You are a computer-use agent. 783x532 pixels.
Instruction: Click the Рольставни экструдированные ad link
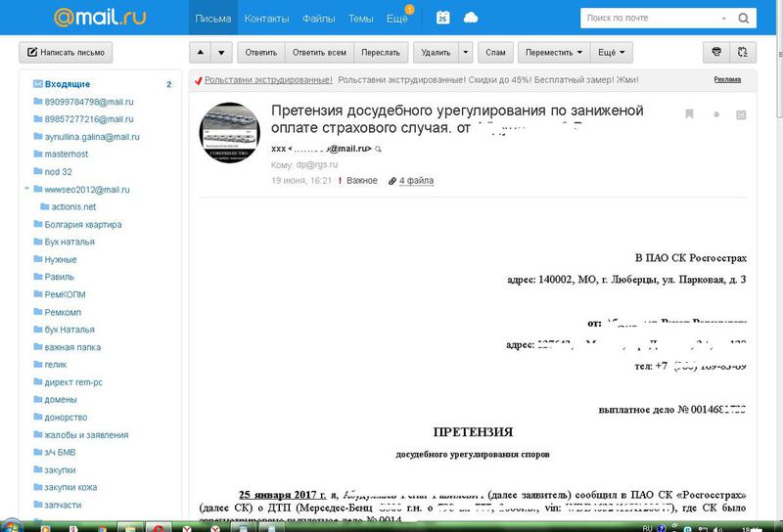(268, 80)
